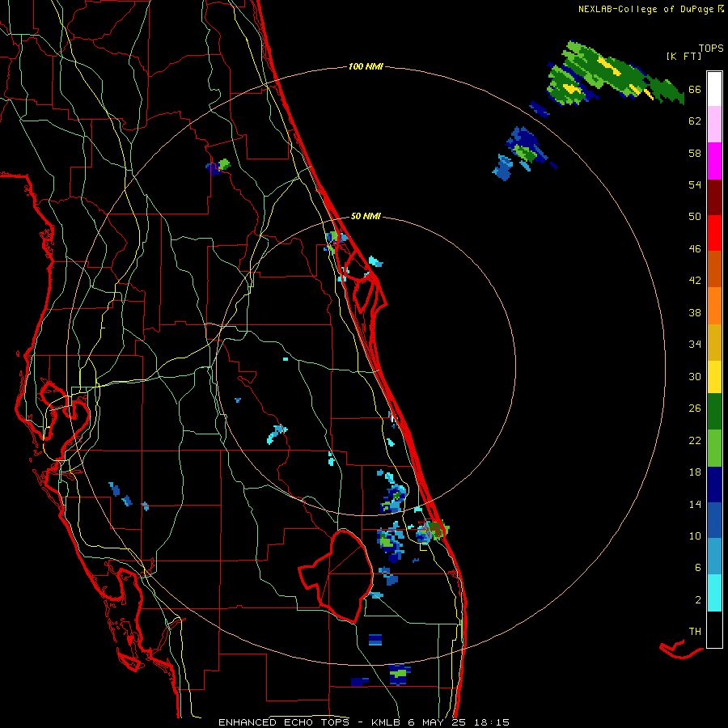The image size is (728, 728).
Task: Select the dark red legend swatch
Action: 714,197
